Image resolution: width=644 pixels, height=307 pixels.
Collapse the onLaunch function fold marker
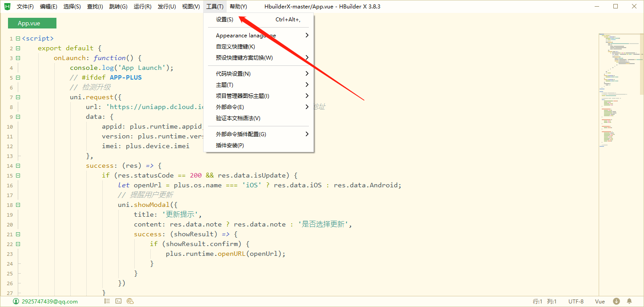click(x=18, y=58)
